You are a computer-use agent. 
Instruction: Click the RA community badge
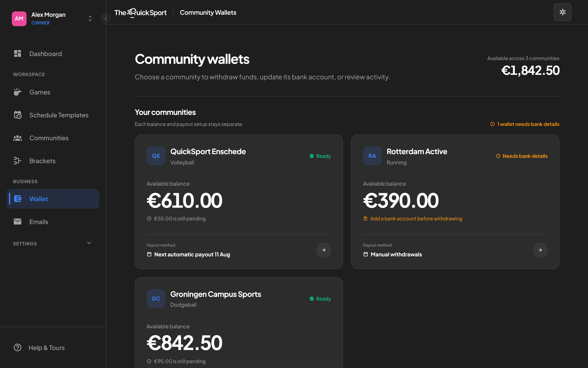372,156
